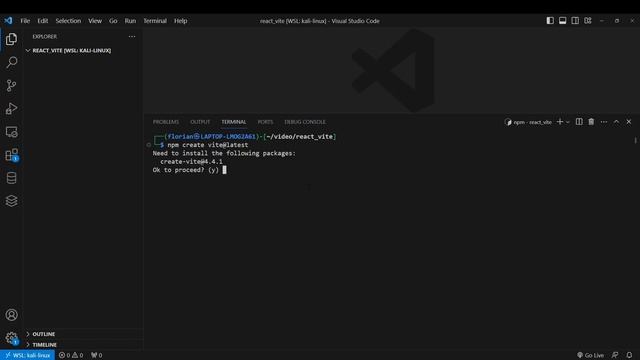Open the Go menu
Image resolution: width=640 pixels, height=360 pixels.
[x=113, y=21]
